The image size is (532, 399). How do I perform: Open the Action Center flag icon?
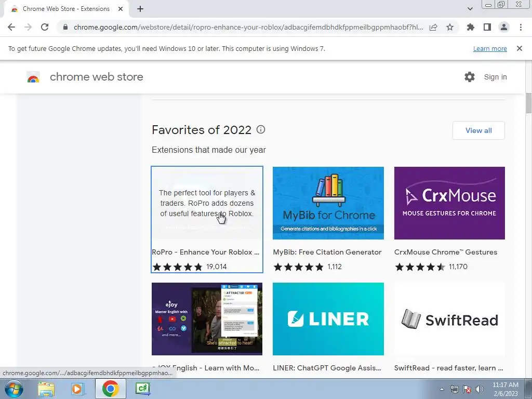click(467, 389)
